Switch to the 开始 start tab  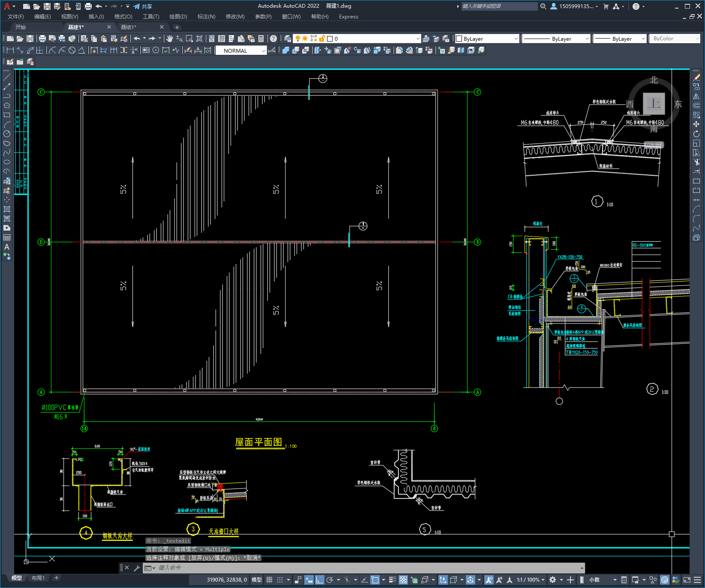point(21,27)
